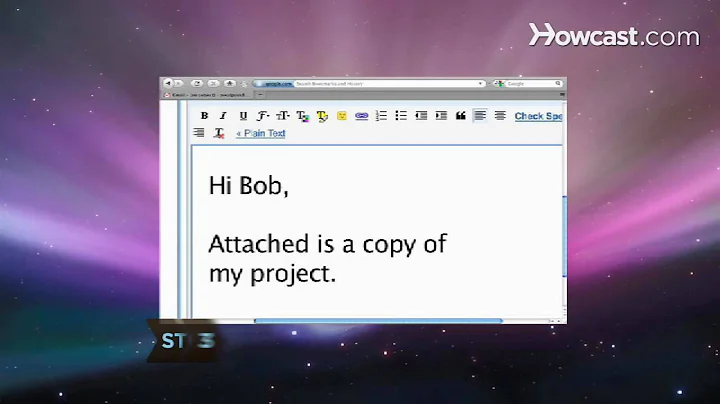Screen dimensions: 720x404
Task: Switch to Plain Text mode
Action: (x=261, y=133)
